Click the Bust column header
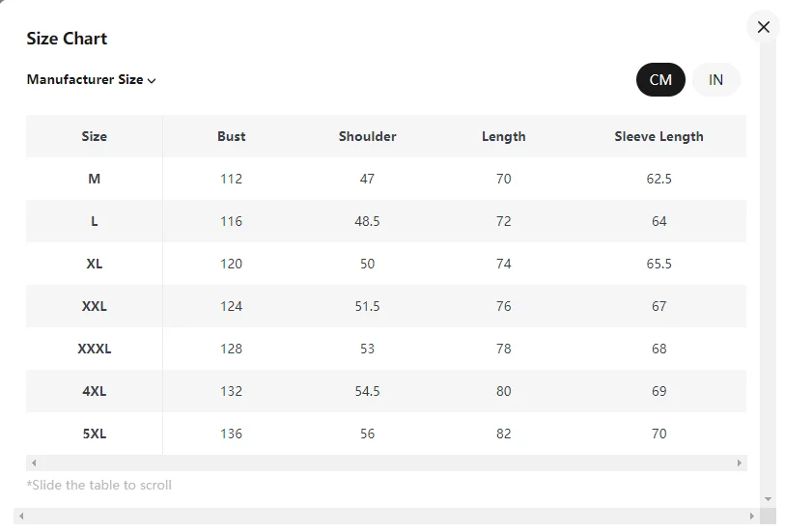785x532 pixels. (232, 137)
